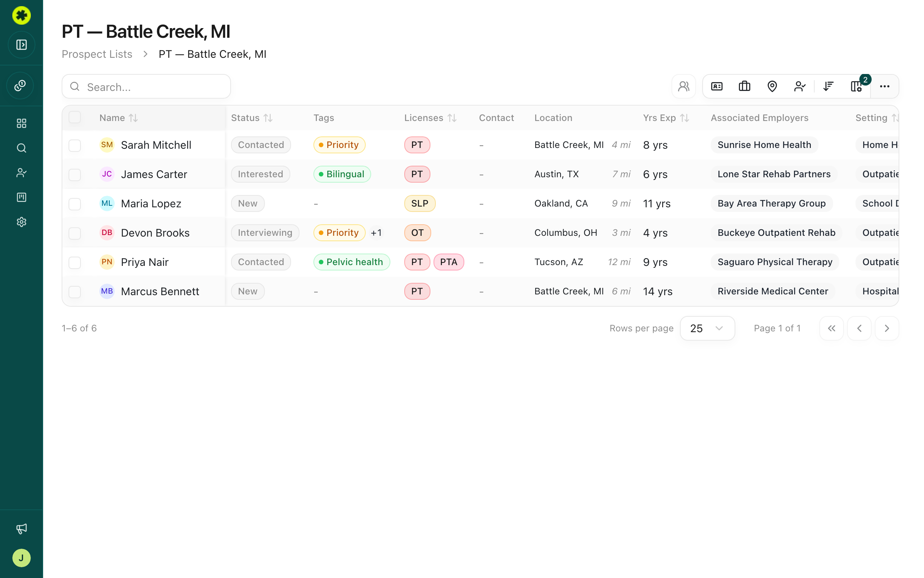This screenshot has height=578, width=924.
Task: Check the Marcus Bennett row checkbox
Action: [75, 292]
